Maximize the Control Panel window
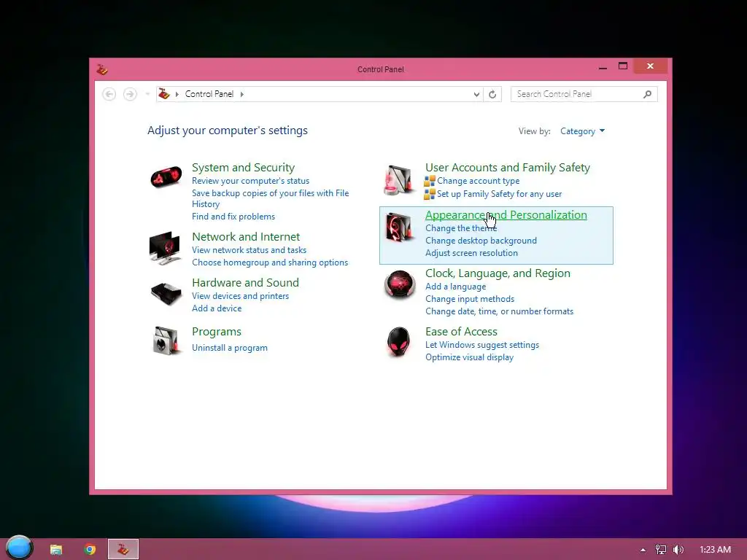 pos(623,66)
